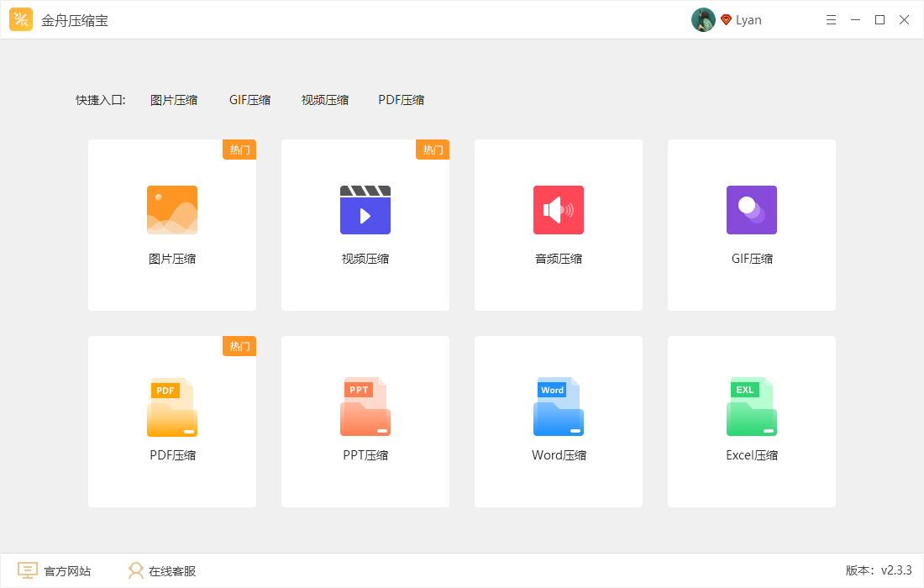
Task: Select the PDF压缩 quick entry shortcut
Action: [x=401, y=99]
